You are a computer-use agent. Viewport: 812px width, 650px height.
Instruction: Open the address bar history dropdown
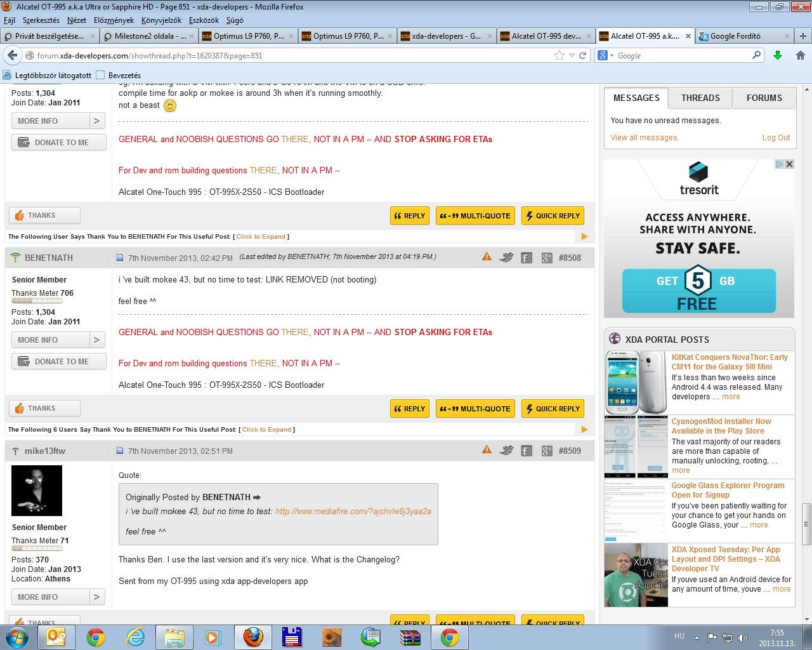pyautogui.click(x=572, y=56)
